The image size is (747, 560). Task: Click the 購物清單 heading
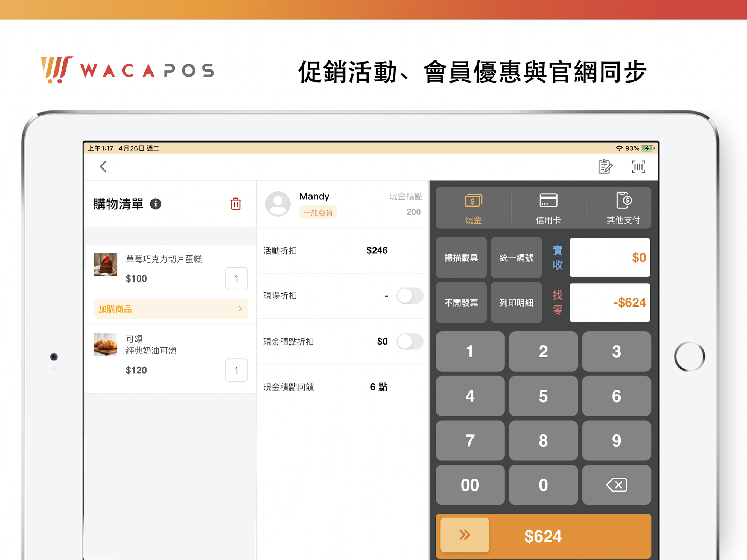click(x=118, y=204)
